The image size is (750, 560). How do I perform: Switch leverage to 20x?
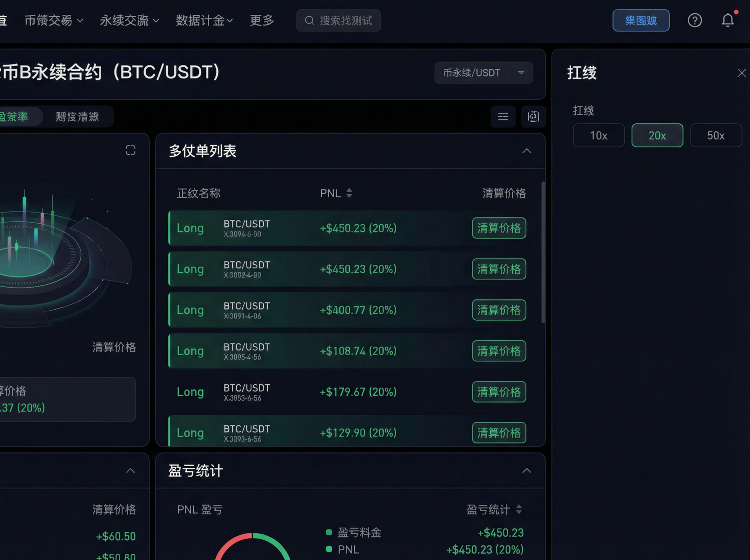coord(657,135)
